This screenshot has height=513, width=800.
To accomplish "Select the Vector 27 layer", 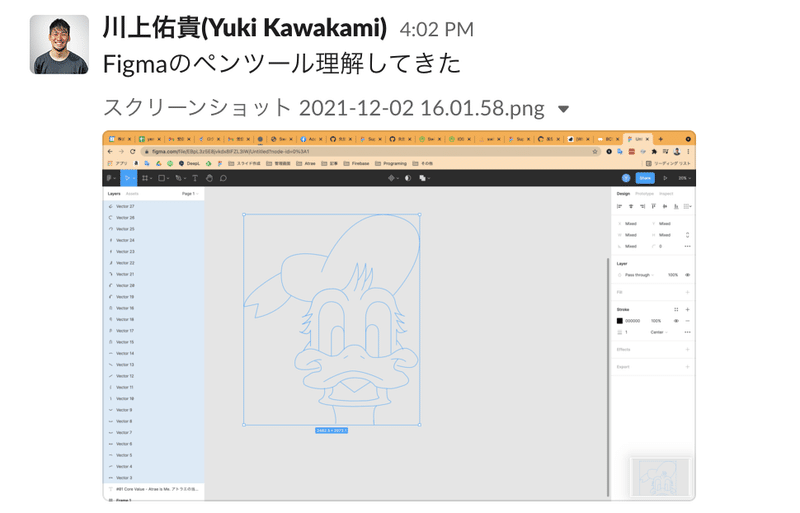I will click(153, 207).
